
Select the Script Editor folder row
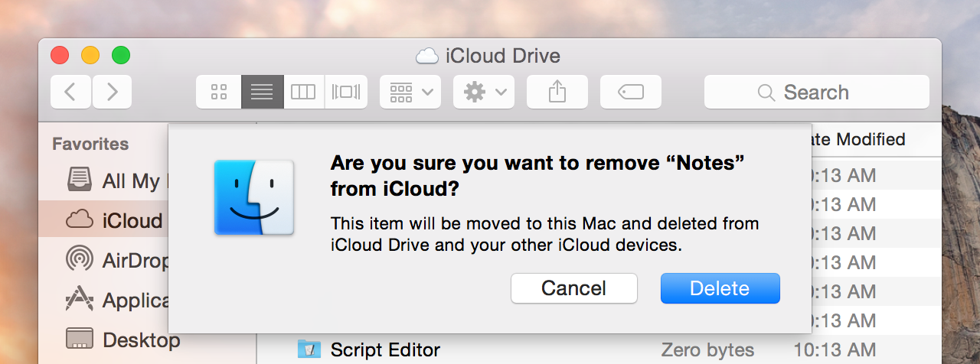pos(599,350)
